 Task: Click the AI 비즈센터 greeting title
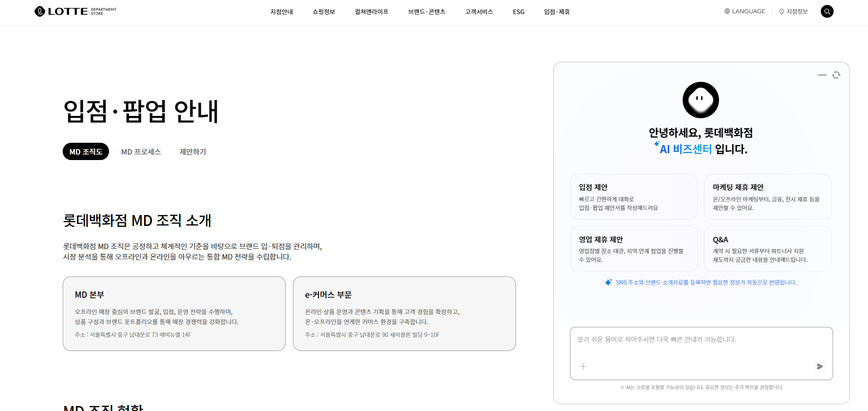click(701, 141)
